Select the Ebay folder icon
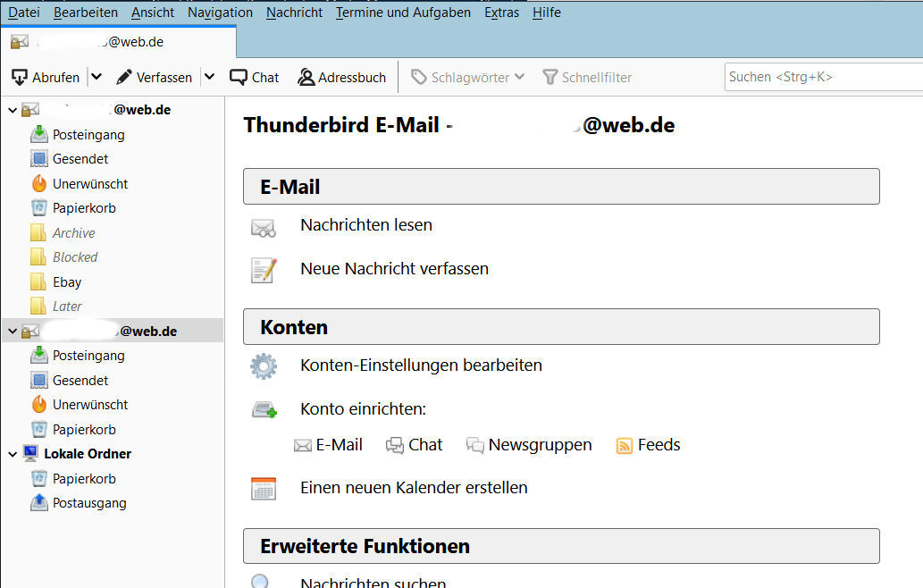923x588 pixels. pyautogui.click(x=38, y=281)
